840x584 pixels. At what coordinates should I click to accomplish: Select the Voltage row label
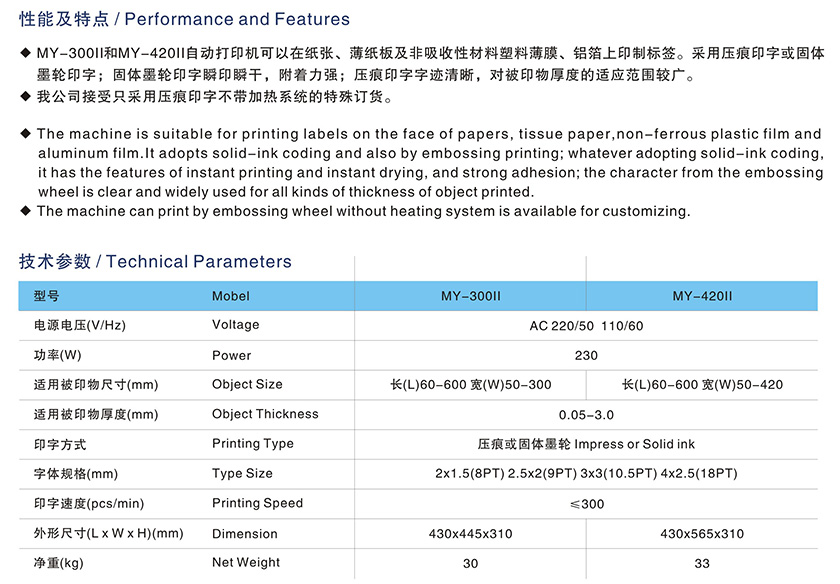(235, 325)
